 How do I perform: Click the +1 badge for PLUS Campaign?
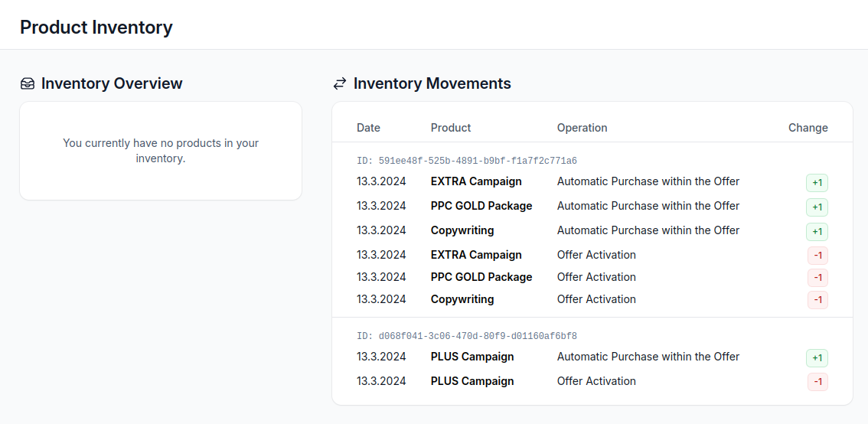tap(817, 358)
